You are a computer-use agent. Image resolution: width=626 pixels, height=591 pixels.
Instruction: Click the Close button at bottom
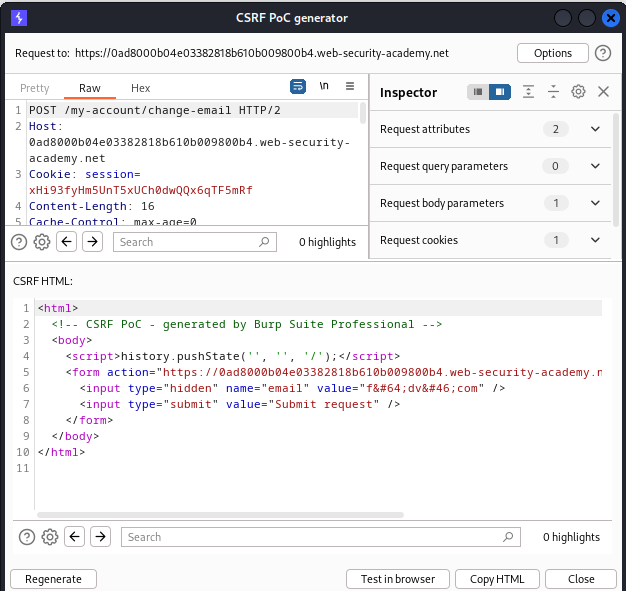click(x=581, y=579)
